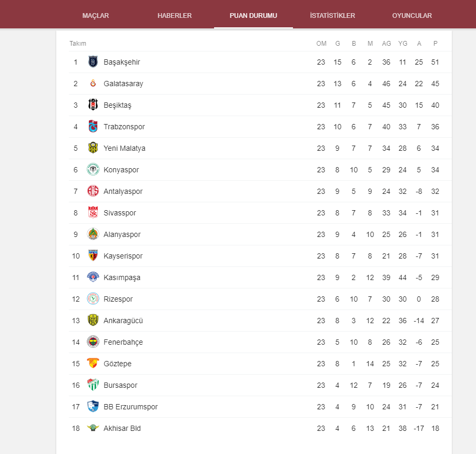476x454 pixels.
Task: Open the HABERLER tab
Action: click(x=175, y=15)
